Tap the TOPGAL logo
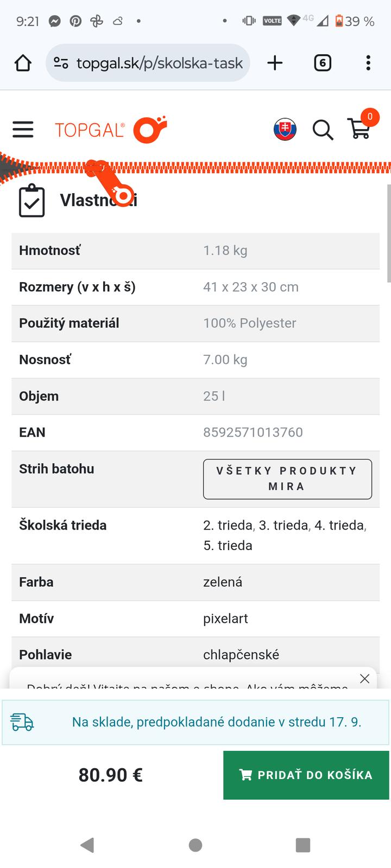This screenshot has height=868, width=391. 110,130
